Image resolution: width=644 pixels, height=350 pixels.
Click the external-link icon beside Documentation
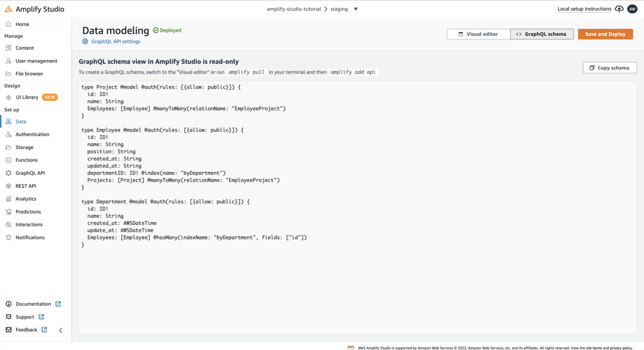(58, 304)
